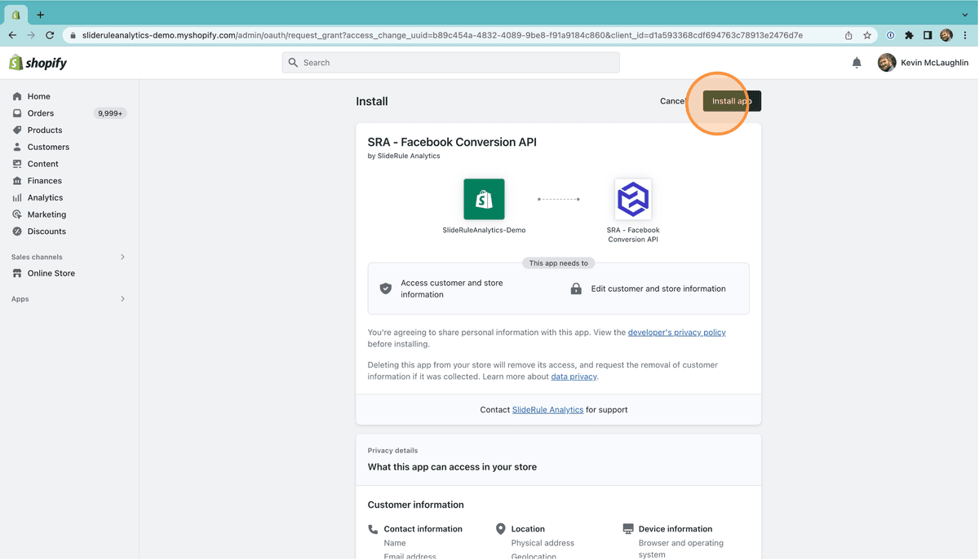Click the map pin icon next to Location
The image size is (979, 560).
500,529
